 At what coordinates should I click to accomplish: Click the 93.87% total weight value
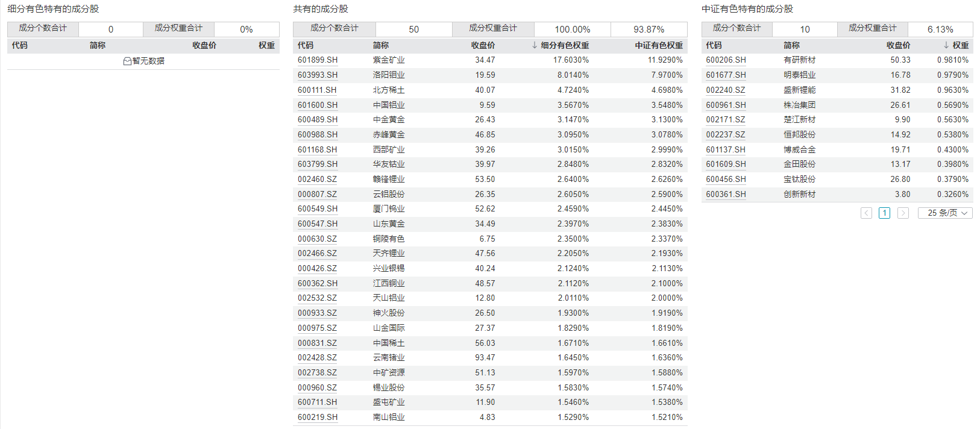pyautogui.click(x=649, y=30)
